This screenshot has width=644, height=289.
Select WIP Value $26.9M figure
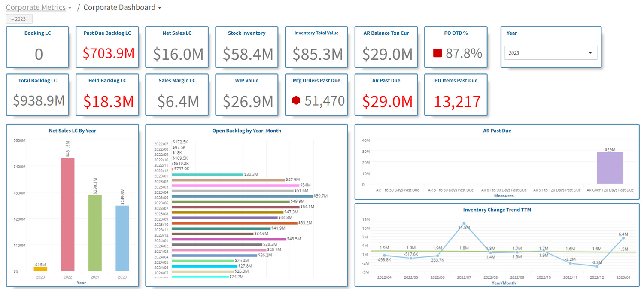pyautogui.click(x=248, y=101)
